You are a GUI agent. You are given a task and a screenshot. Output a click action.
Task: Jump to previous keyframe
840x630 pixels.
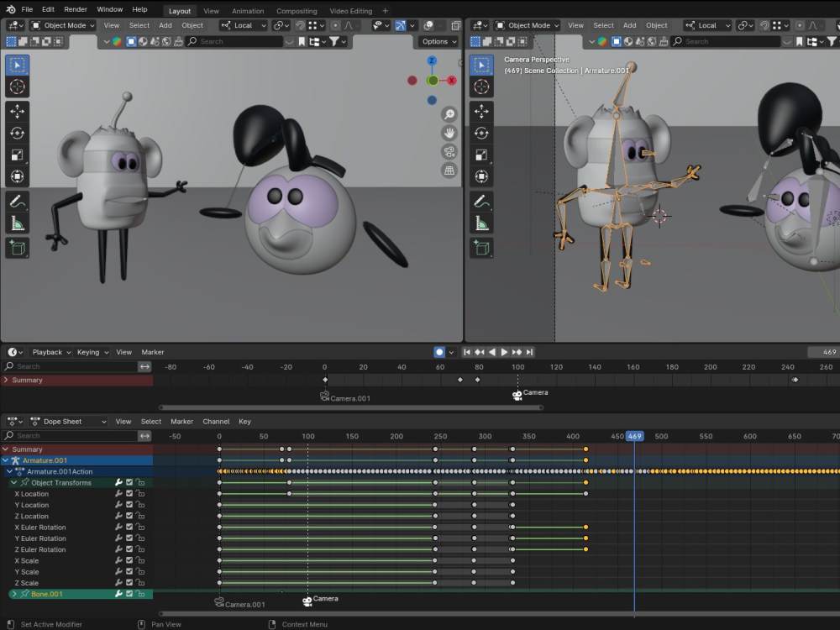click(x=480, y=352)
